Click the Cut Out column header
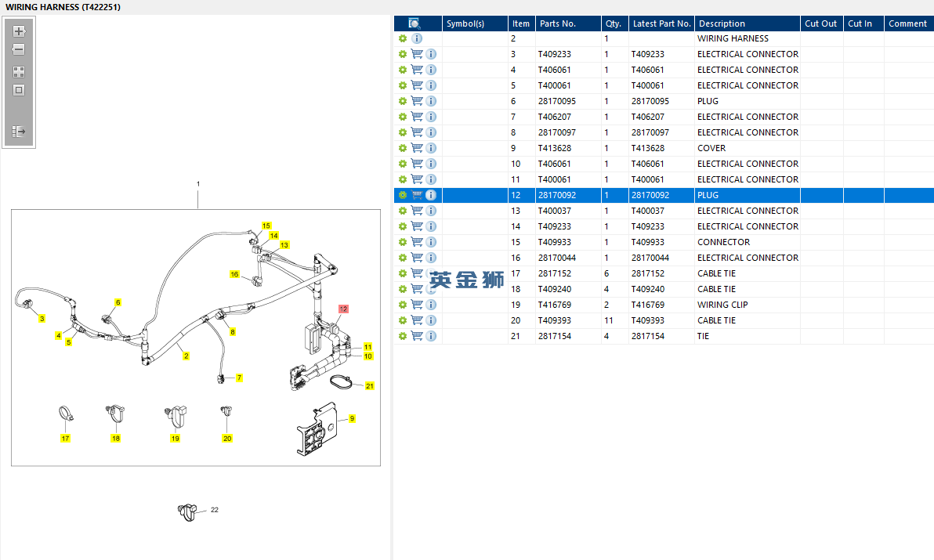This screenshot has width=934, height=560. (x=821, y=23)
